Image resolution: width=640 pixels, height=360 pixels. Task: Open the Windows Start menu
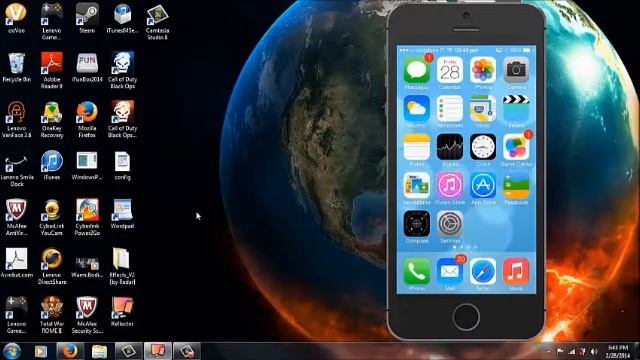tap(12, 351)
